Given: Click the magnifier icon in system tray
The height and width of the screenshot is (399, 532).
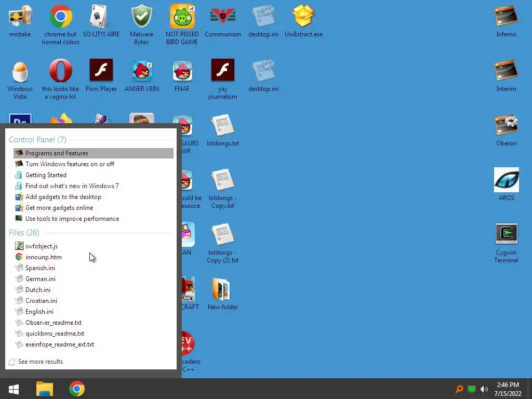Looking at the screenshot, I should coord(459,389).
